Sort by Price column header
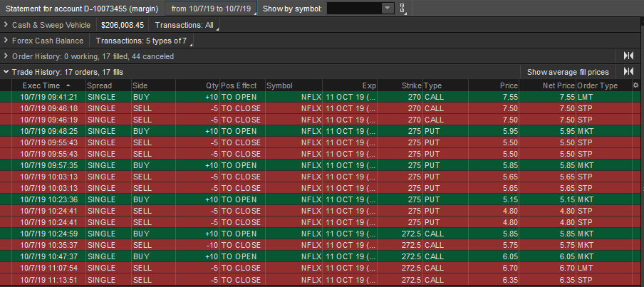The height and width of the screenshot is (287, 644). 493,85
